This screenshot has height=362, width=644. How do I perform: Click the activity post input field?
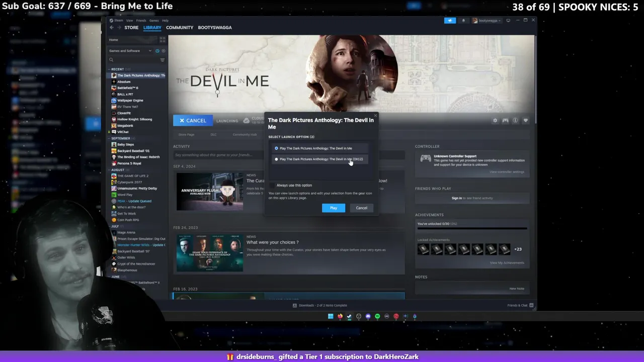(x=289, y=155)
